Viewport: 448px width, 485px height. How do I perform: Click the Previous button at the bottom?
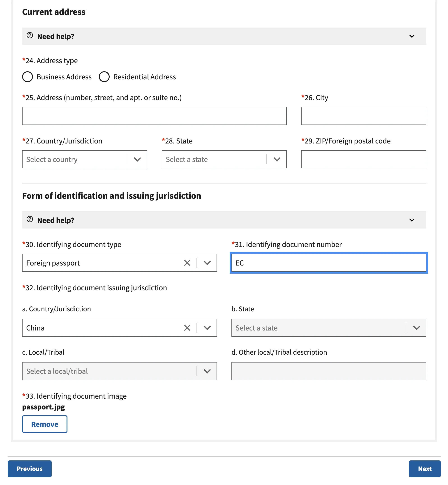29,469
